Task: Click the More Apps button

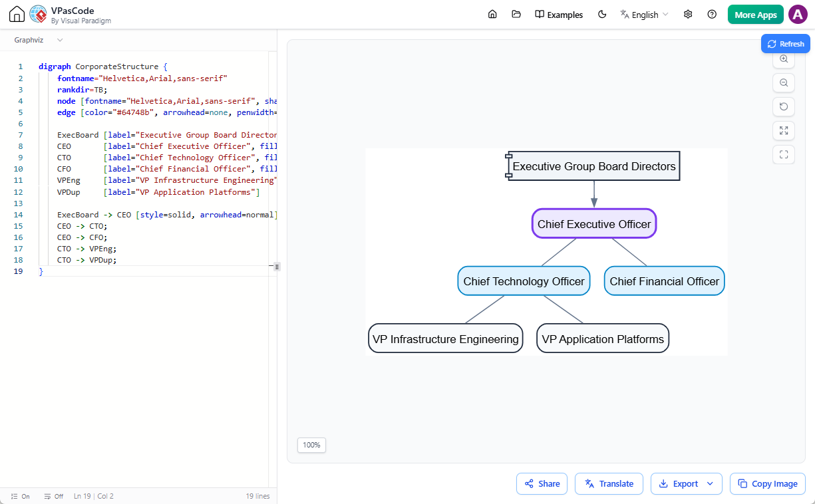Action: 755,15
